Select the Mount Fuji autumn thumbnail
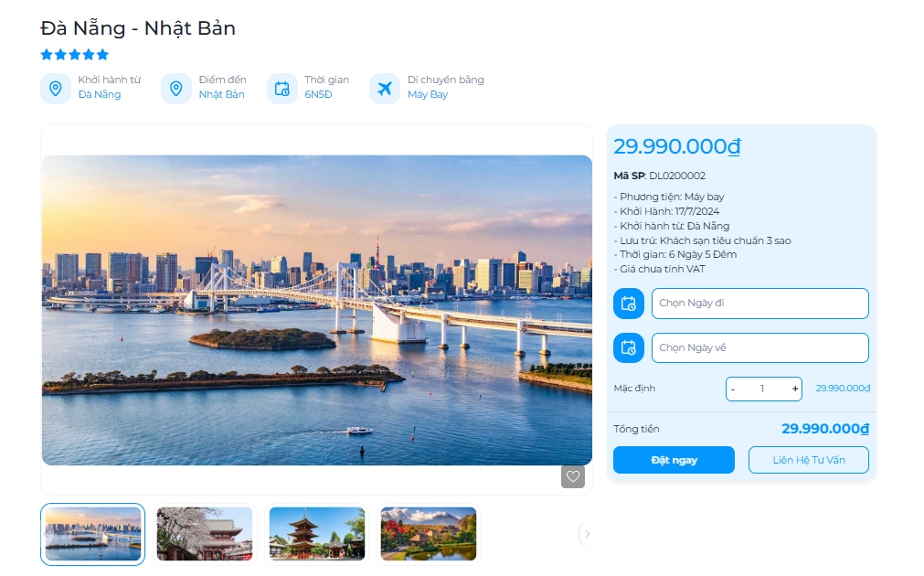This screenshot has width=924, height=576. click(429, 534)
